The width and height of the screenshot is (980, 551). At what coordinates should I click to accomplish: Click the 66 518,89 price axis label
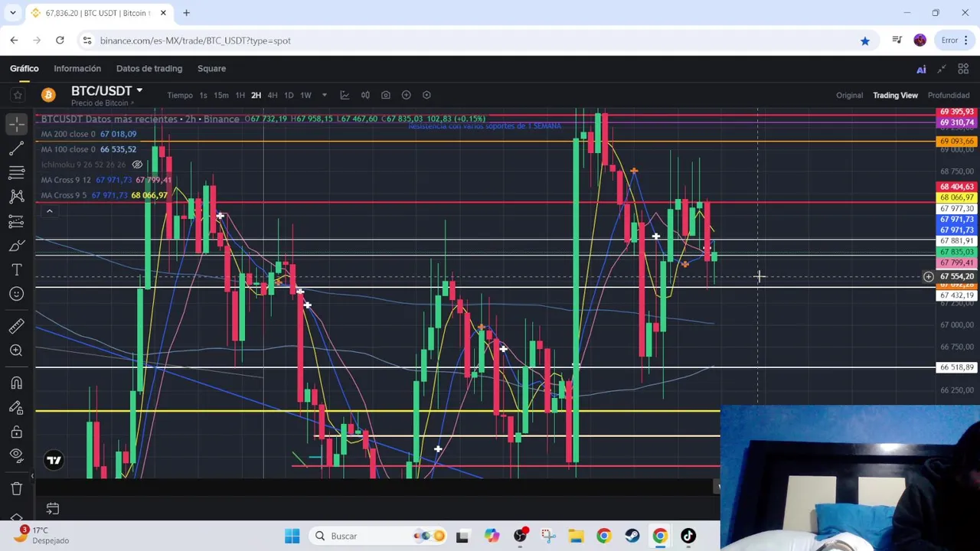956,367
